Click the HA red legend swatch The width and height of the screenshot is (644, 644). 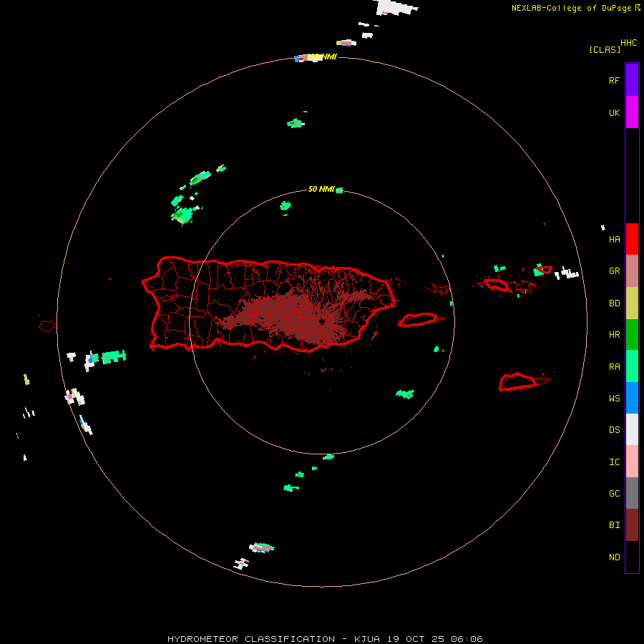pos(632,239)
